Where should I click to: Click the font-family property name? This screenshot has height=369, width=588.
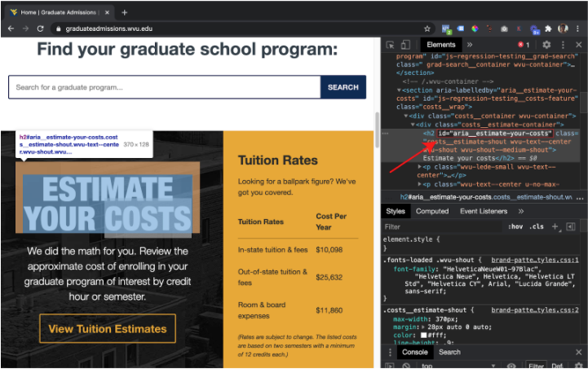[414, 269]
